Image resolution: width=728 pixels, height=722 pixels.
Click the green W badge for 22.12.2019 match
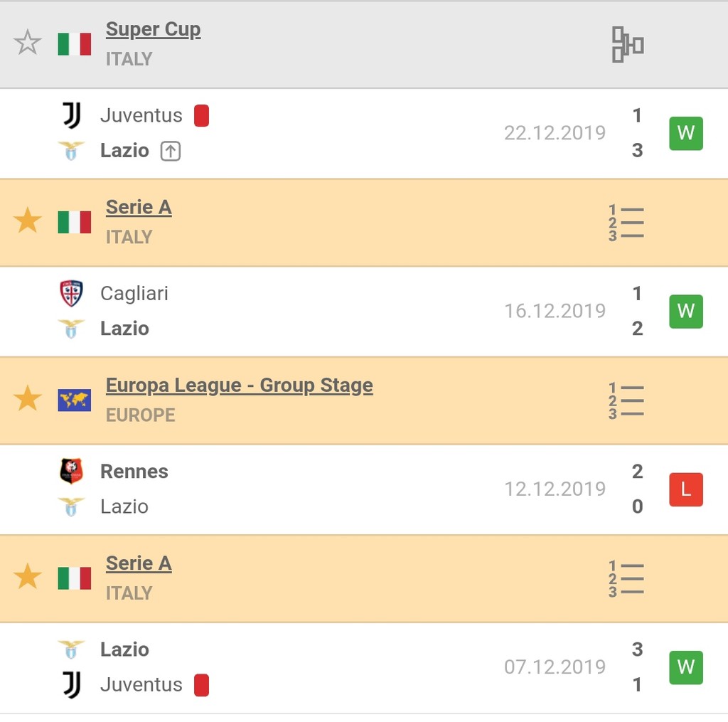pos(685,133)
